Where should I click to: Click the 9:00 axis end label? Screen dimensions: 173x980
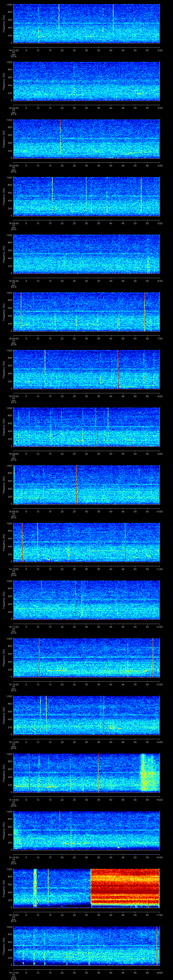pos(160,454)
